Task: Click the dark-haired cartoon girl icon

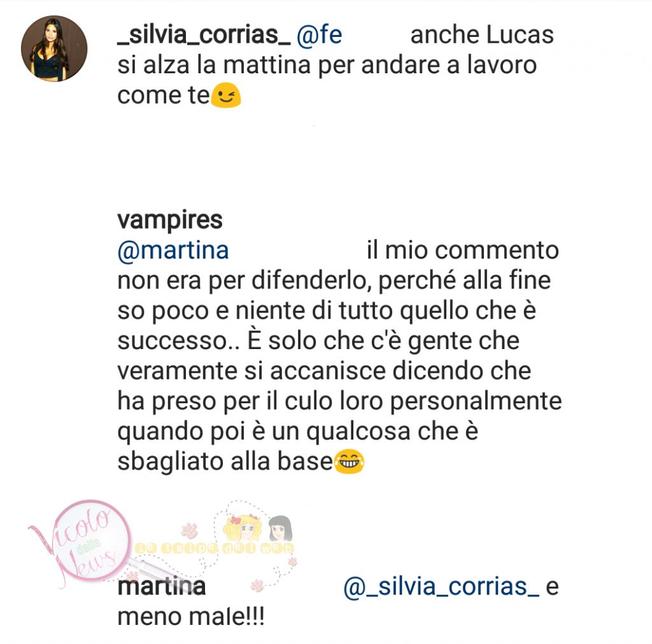Action: (x=280, y=528)
